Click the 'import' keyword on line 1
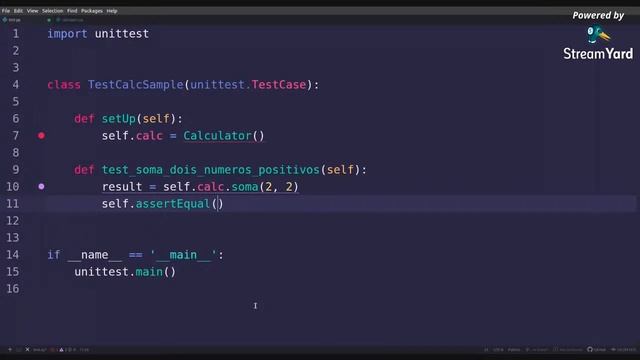The height and width of the screenshot is (360, 640). click(67, 33)
